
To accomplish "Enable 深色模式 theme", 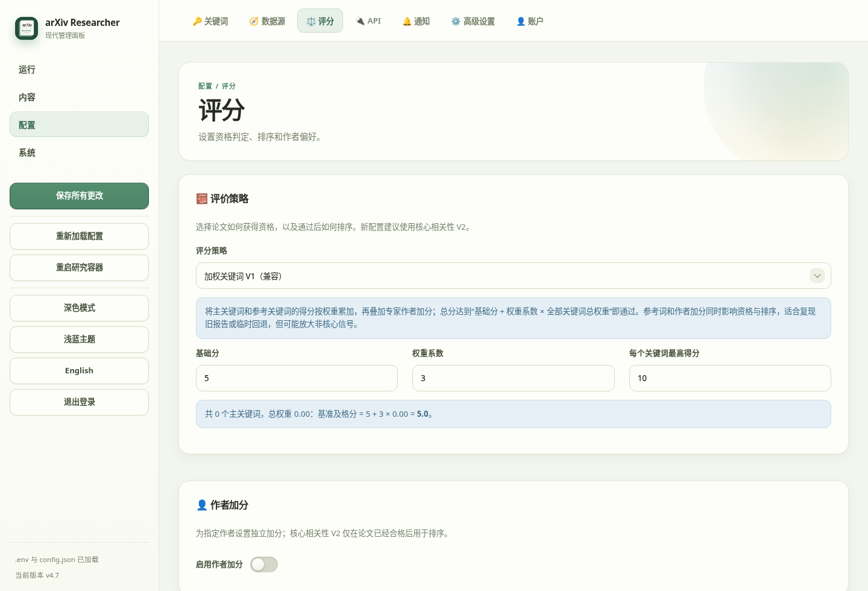I will tap(79, 308).
